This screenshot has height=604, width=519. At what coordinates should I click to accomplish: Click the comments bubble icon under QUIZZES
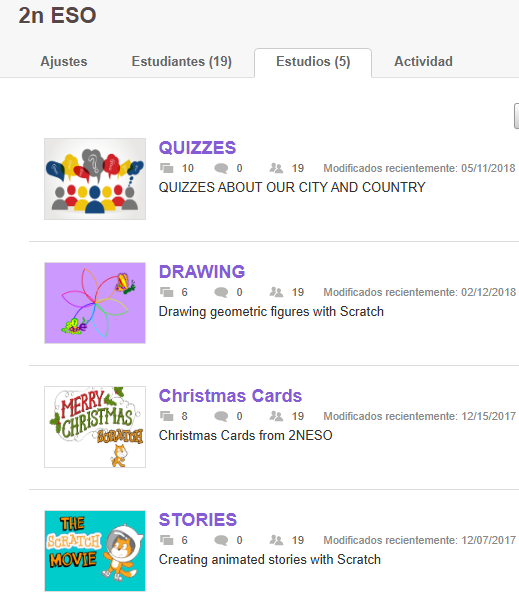pos(221,168)
